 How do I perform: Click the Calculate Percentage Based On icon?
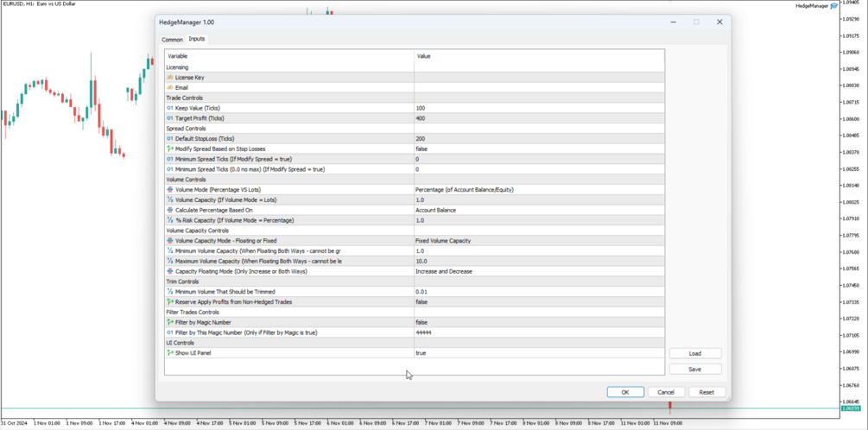[x=170, y=211]
